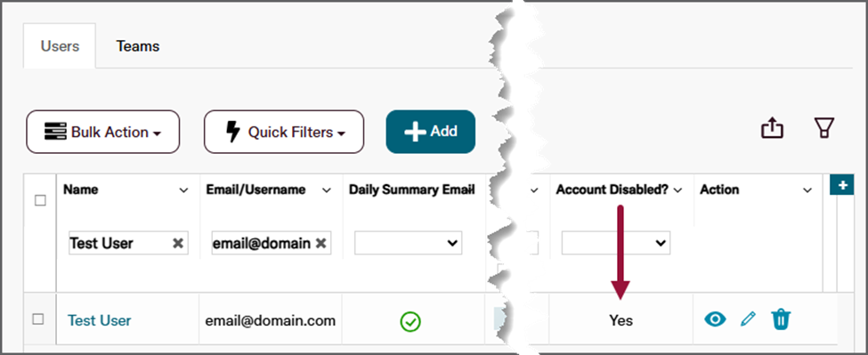Clear the Email/Username filter with the X

[320, 243]
